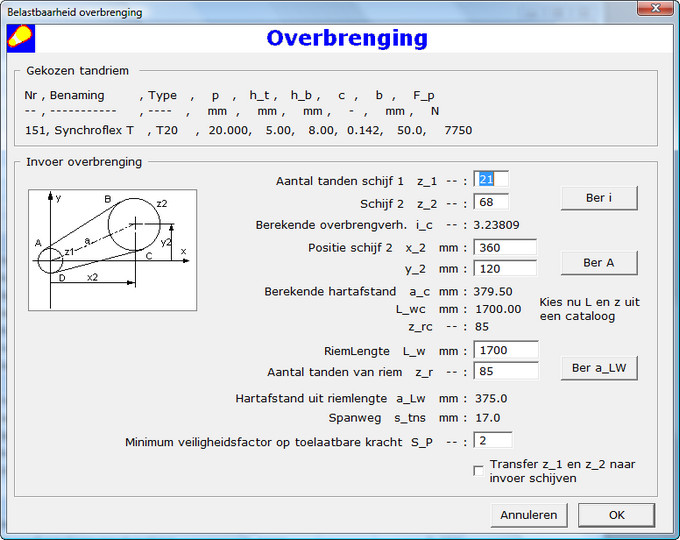Image resolution: width=680 pixels, height=540 pixels.
Task: Edit the x_2 position field
Action: point(505,248)
